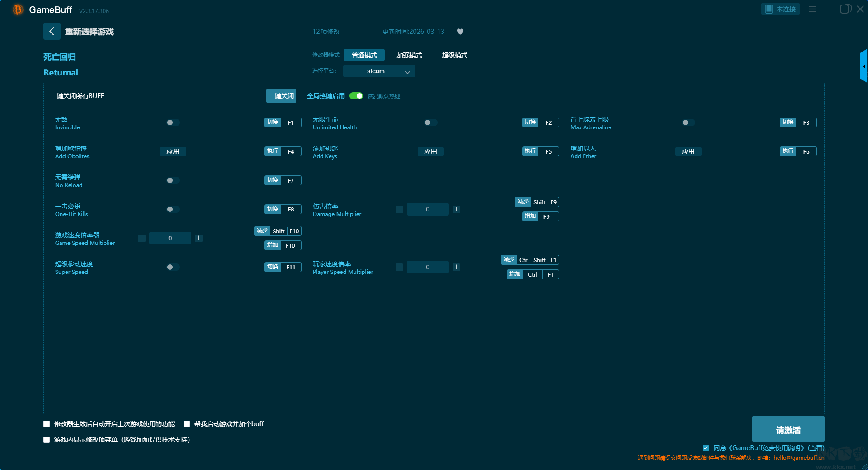Image resolution: width=868 pixels, height=470 pixels.
Task: Open the steam platform dropdown
Action: pyautogui.click(x=379, y=71)
